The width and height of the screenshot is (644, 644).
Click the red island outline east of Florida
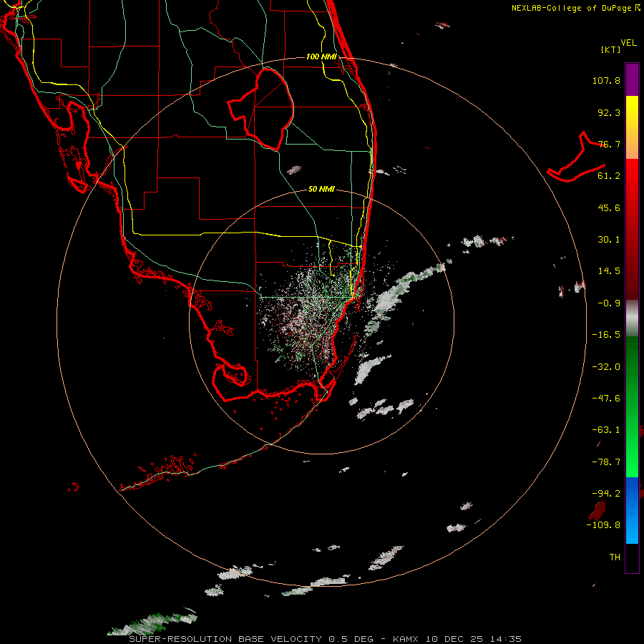[576, 157]
